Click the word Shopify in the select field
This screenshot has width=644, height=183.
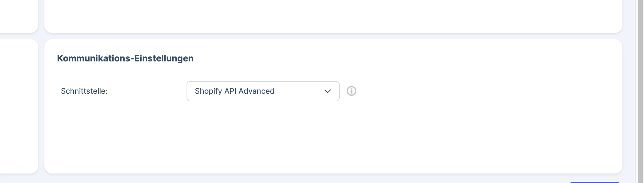click(208, 91)
